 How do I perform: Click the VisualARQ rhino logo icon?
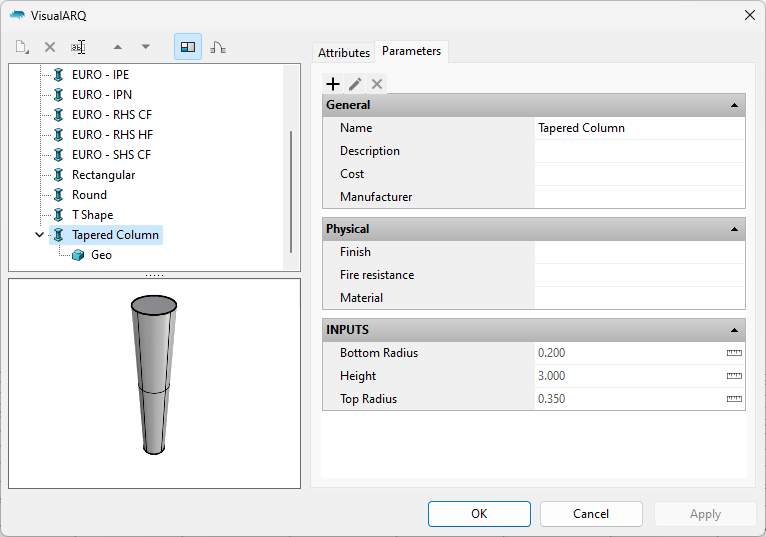[17, 16]
